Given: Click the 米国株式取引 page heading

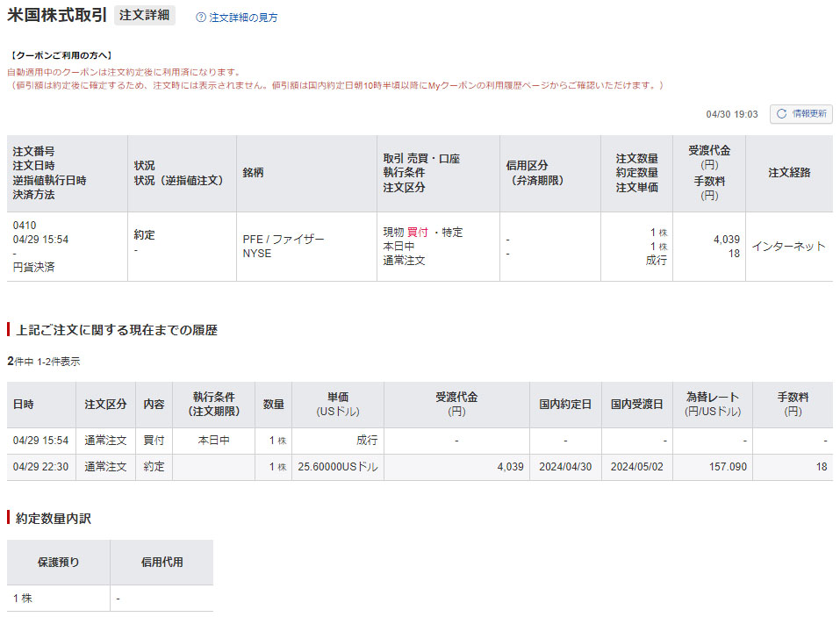Looking at the screenshot, I should pyautogui.click(x=57, y=15).
